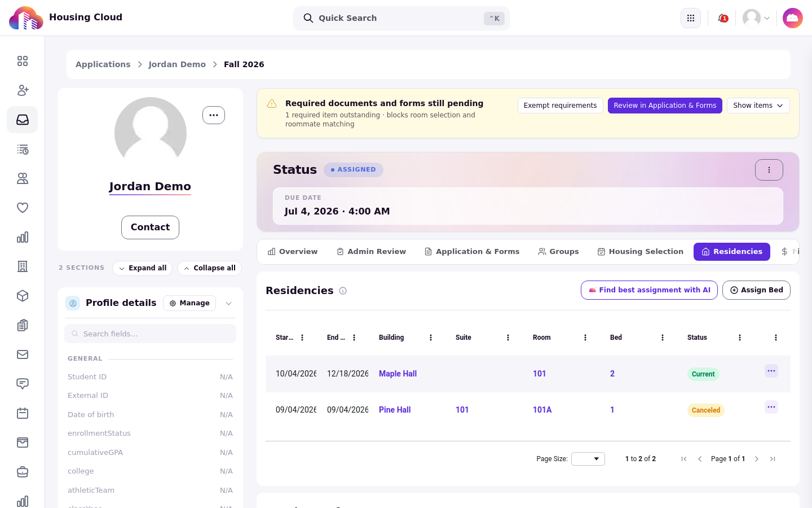The height and width of the screenshot is (508, 812).
Task: Open the heart sidebar icon
Action: click(x=23, y=208)
